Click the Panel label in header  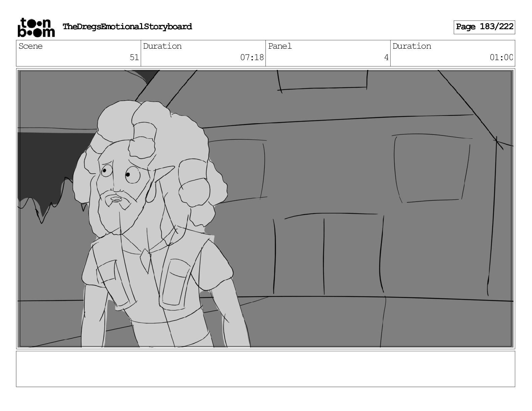click(x=280, y=46)
